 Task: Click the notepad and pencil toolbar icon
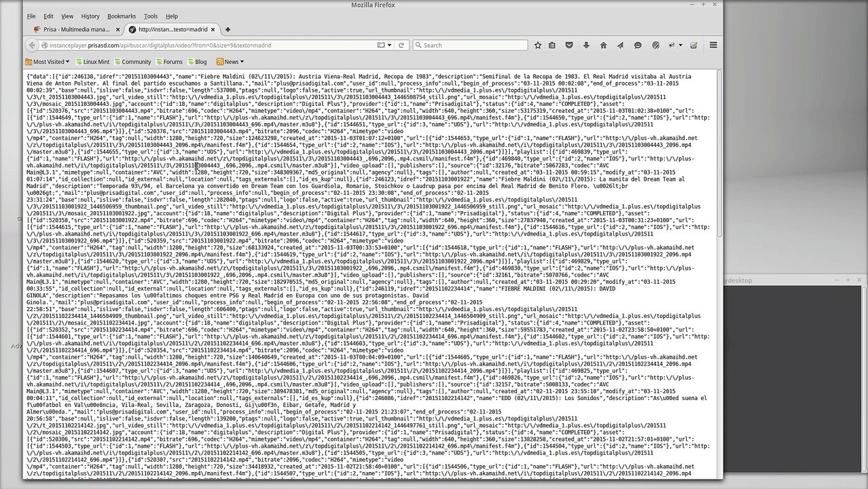tap(694, 46)
